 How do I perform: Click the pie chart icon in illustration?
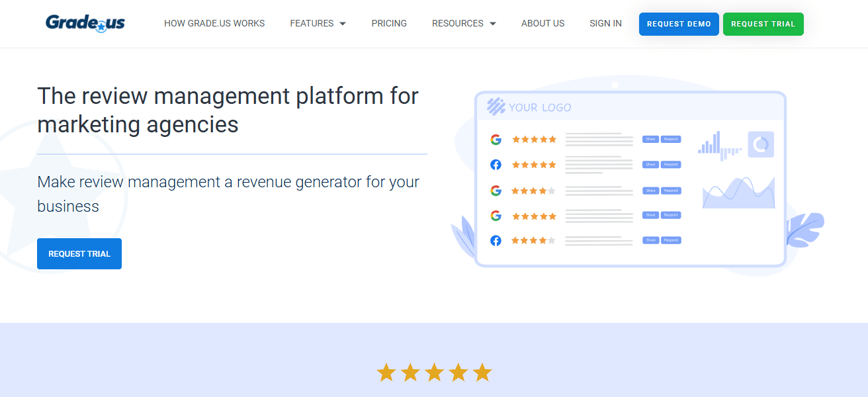pos(761,144)
